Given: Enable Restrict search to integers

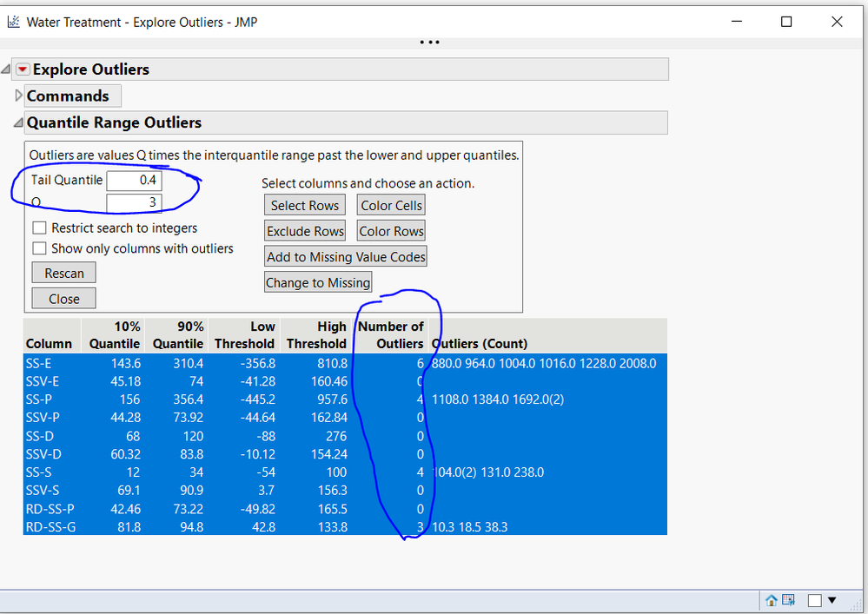Looking at the screenshot, I should coord(40,228).
